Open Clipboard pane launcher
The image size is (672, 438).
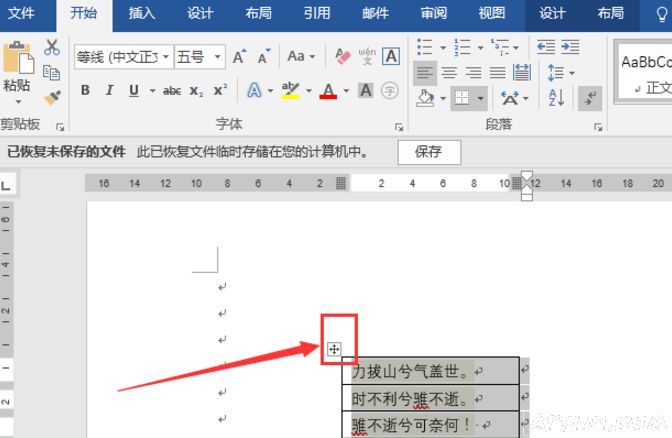point(60,127)
